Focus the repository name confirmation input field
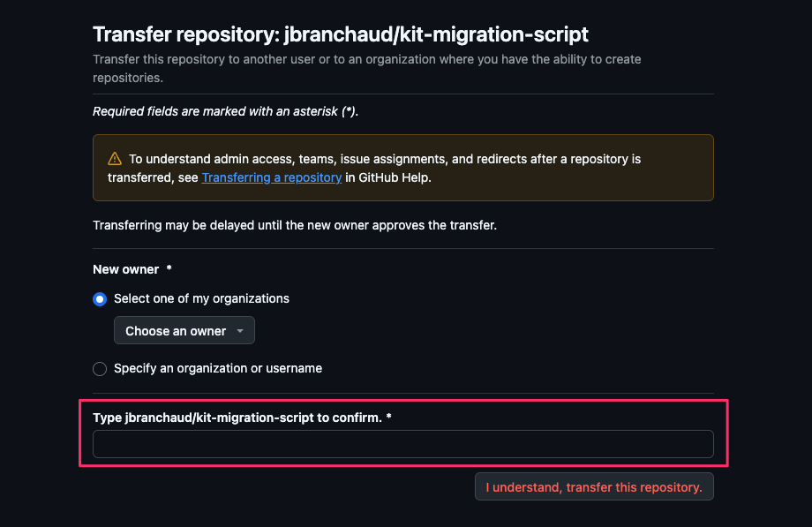 (402, 444)
